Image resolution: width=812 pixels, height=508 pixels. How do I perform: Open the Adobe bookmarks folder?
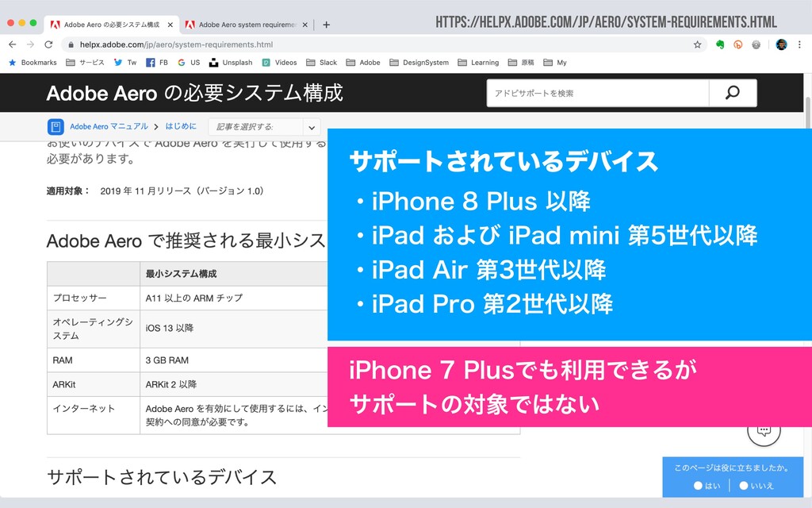coord(363,63)
